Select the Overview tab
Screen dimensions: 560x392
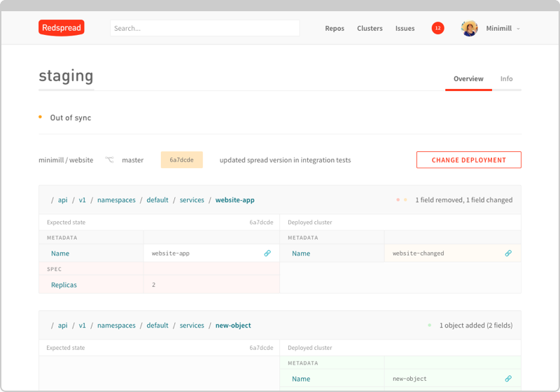click(x=468, y=79)
